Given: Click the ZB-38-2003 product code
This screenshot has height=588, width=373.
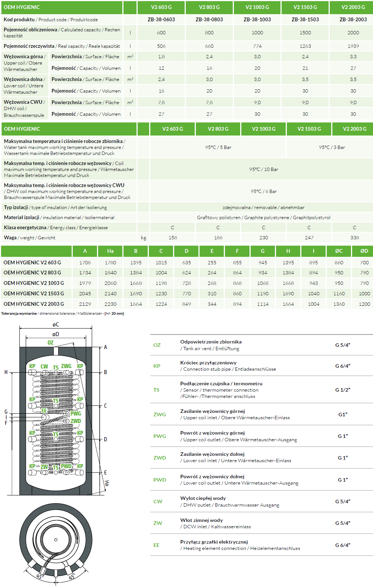Looking at the screenshot, I should pyautogui.click(x=353, y=19).
